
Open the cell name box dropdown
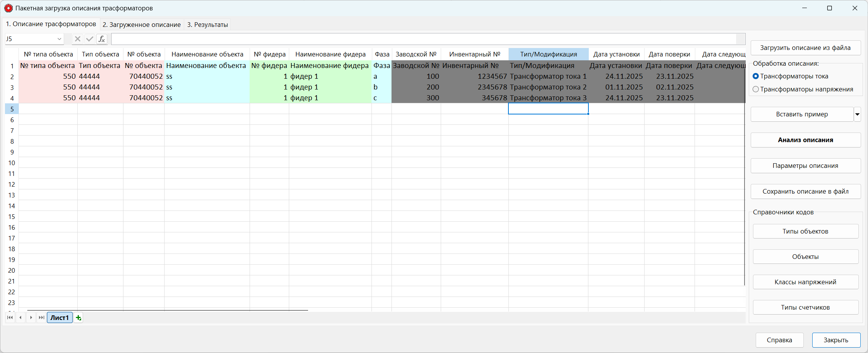(x=59, y=39)
